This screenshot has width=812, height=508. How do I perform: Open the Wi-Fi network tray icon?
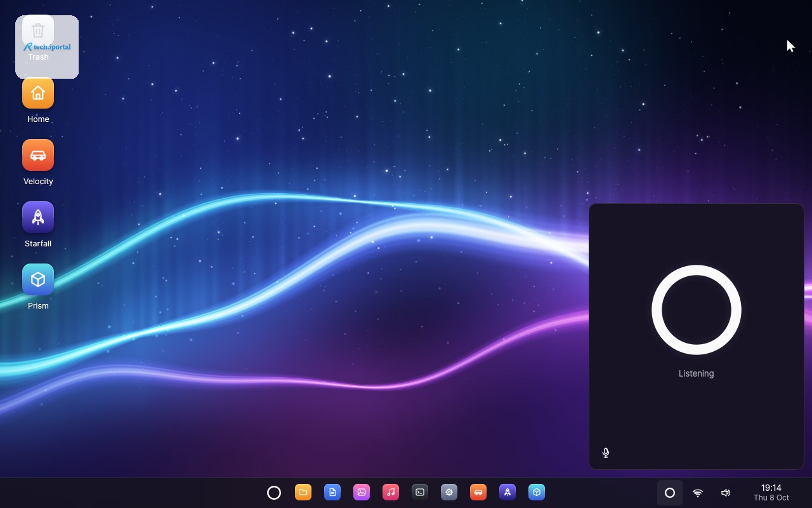point(698,493)
